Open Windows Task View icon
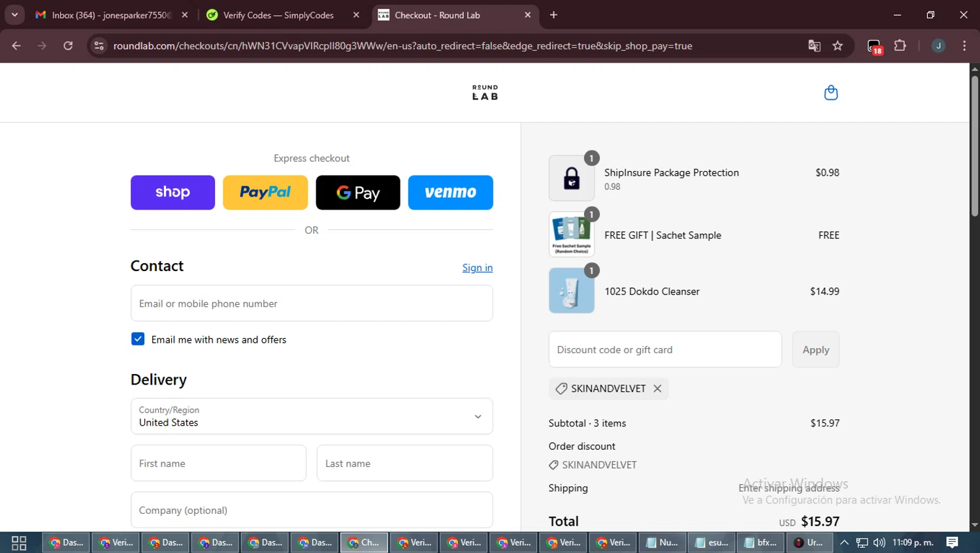The image size is (980, 553). pyautogui.click(x=19, y=543)
